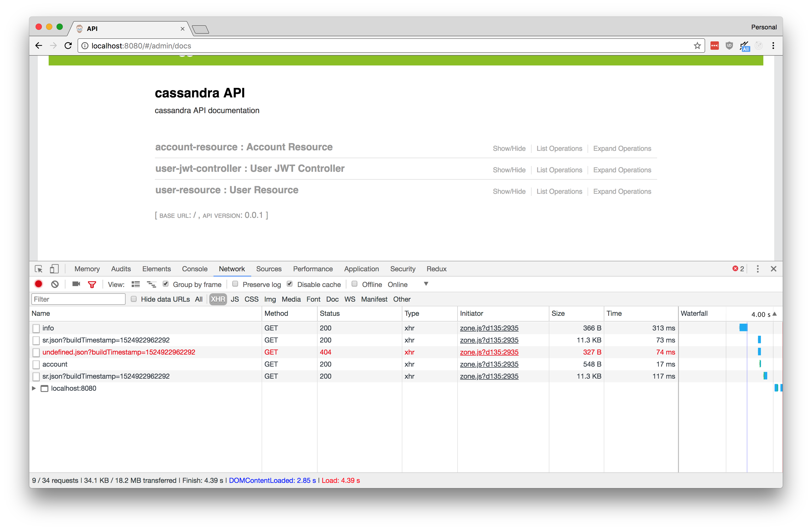The height and width of the screenshot is (530, 812).
Task: Click Expand Operations for account-resource
Action: [622, 148]
